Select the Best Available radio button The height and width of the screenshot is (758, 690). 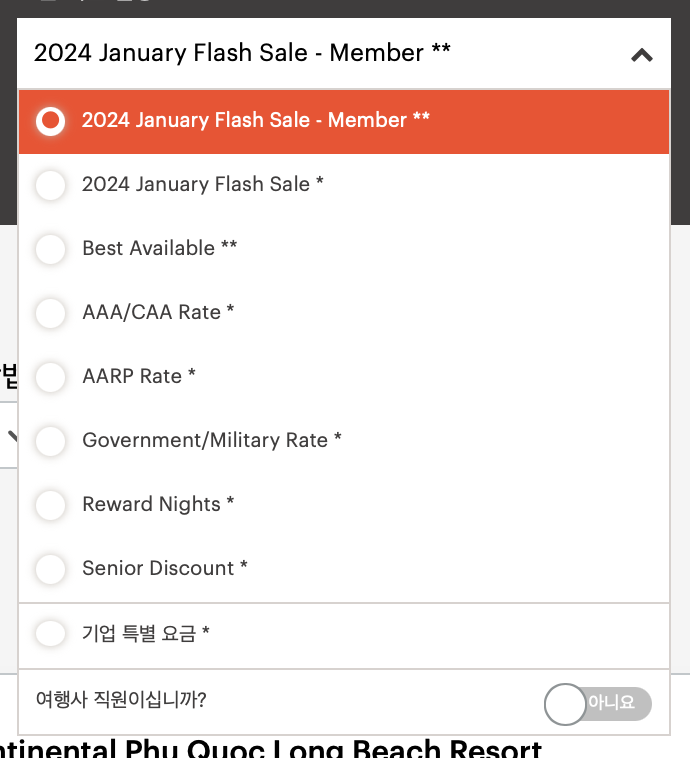[50, 249]
